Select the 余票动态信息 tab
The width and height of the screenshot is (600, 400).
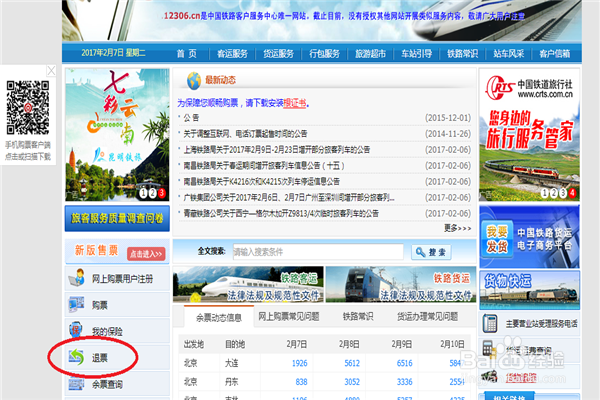coord(219,317)
